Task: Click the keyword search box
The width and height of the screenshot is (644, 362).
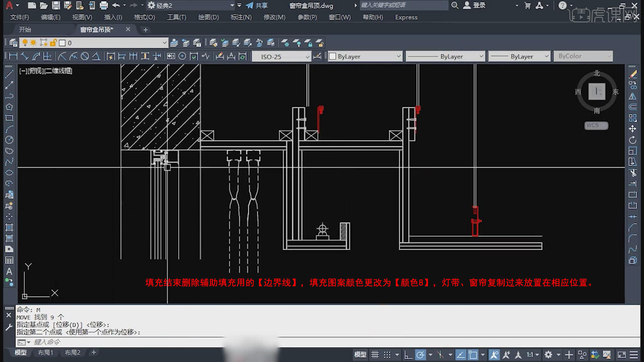Action: [x=404, y=5]
